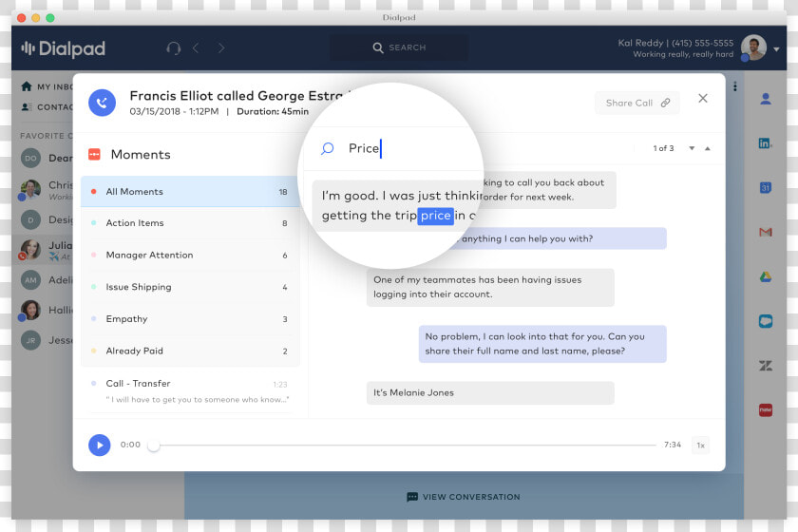This screenshot has height=532, width=798.
Task: Open the Google Calendar integration icon
Action: coord(766,187)
